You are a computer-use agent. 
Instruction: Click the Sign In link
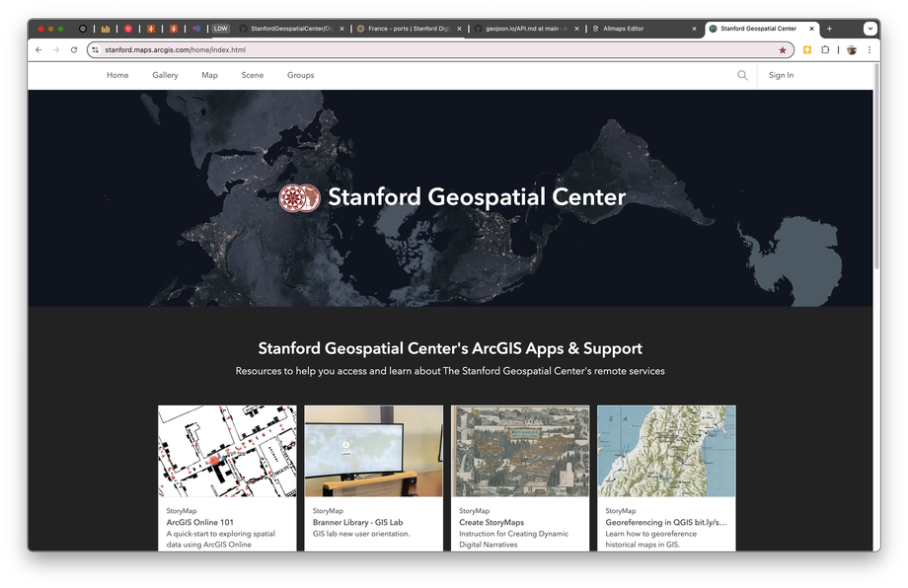point(782,75)
